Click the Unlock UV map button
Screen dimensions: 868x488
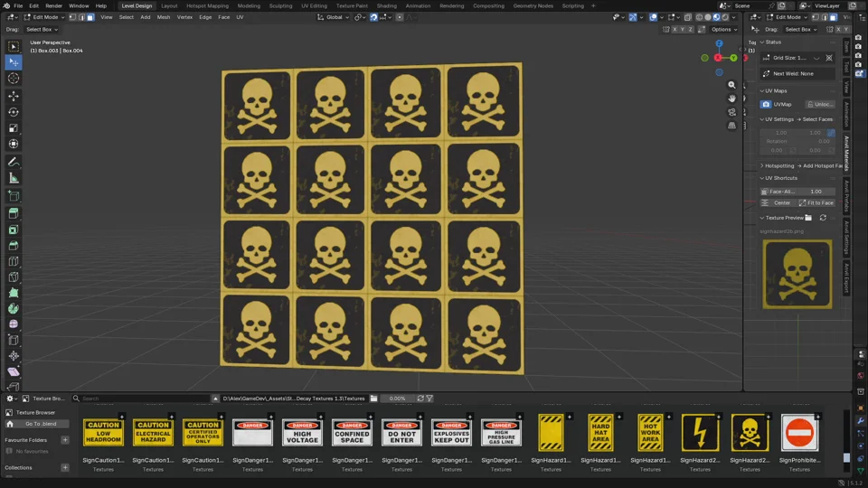click(x=820, y=104)
